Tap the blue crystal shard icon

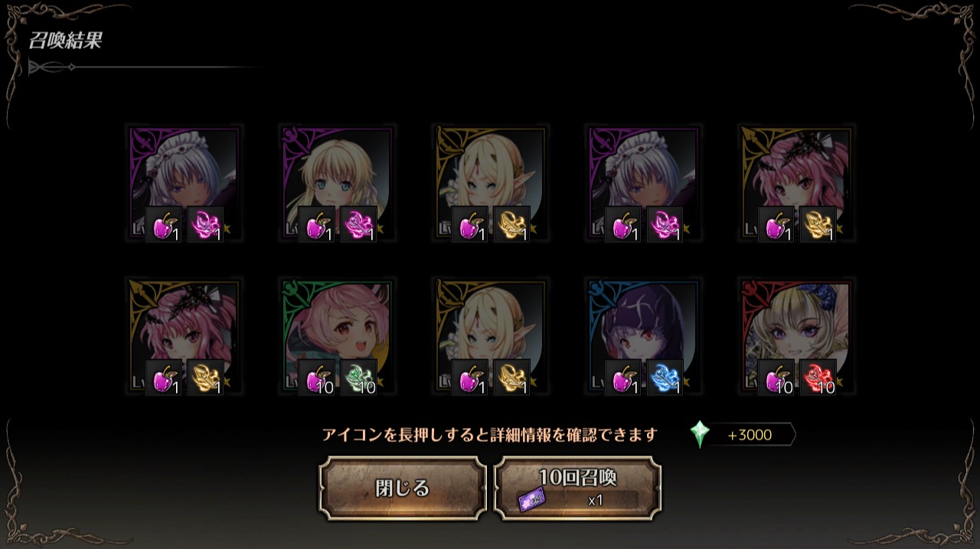tap(665, 377)
